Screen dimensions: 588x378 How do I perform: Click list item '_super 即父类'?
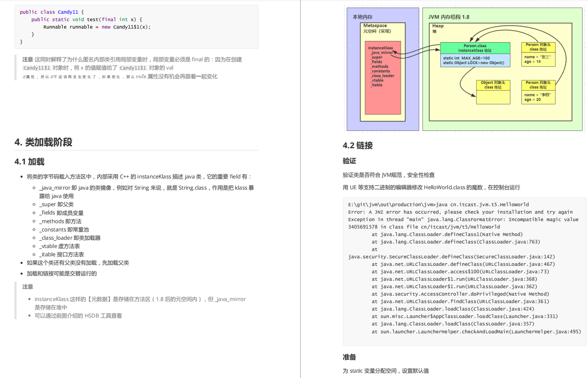[x=57, y=205]
